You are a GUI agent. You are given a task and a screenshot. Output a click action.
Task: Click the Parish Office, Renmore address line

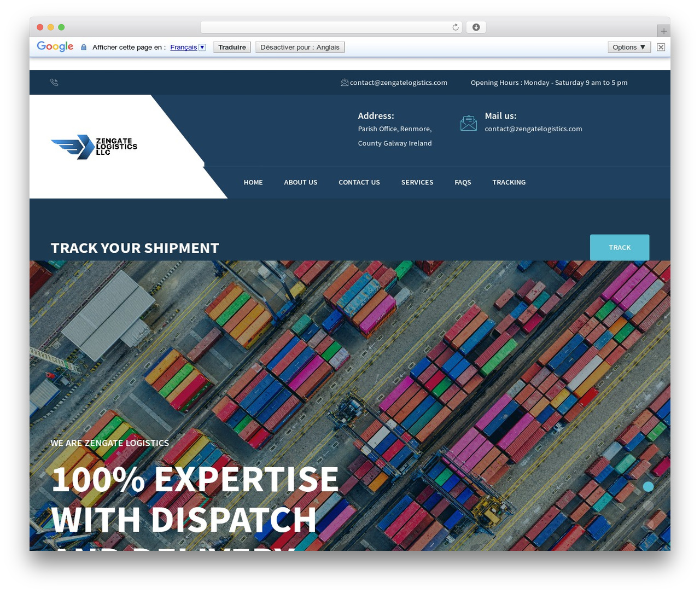click(395, 129)
